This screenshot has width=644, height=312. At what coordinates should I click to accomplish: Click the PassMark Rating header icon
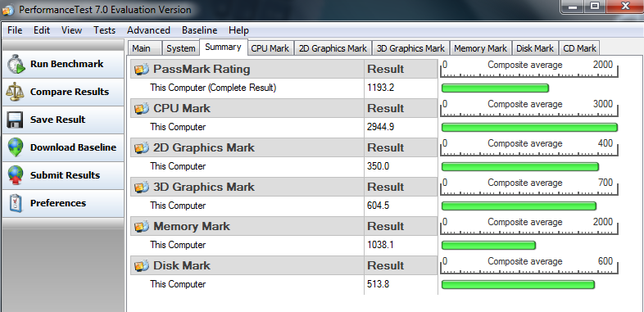(x=141, y=70)
